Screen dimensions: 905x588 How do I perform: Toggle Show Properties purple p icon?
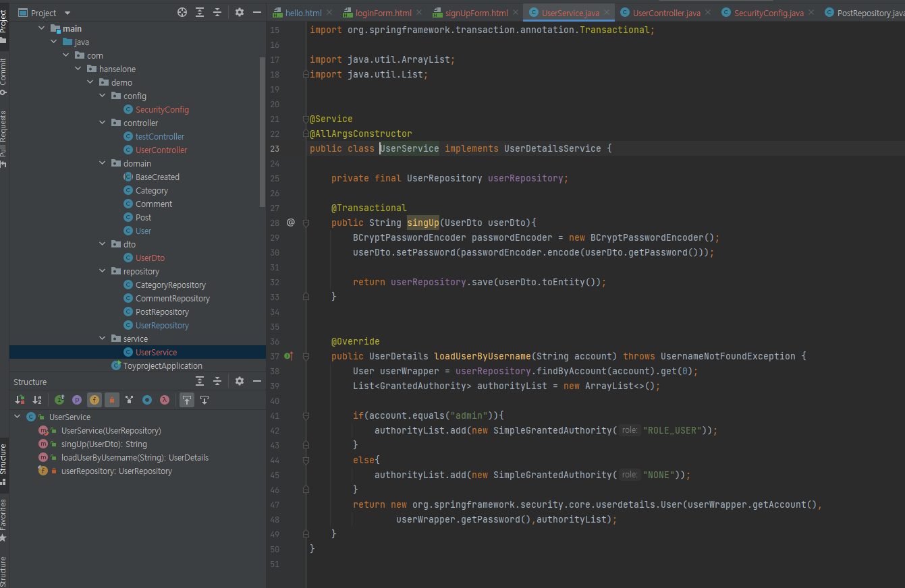tap(77, 400)
